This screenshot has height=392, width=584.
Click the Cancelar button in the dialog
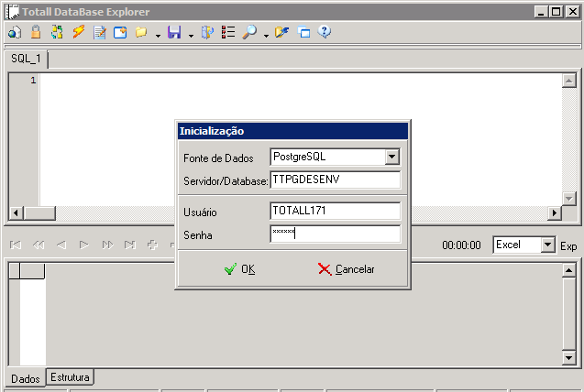(x=346, y=269)
